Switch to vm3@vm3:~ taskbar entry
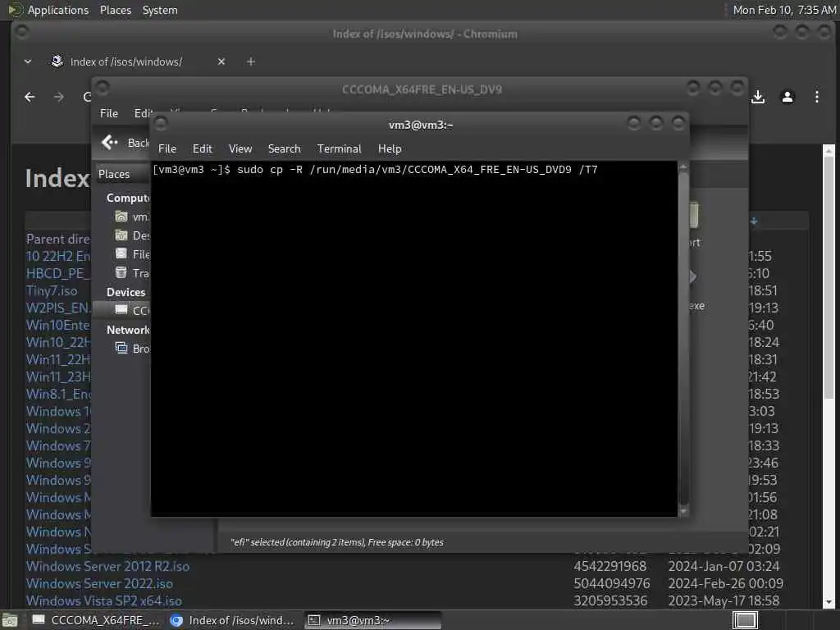Viewport: 840px width, 630px height. [373, 620]
